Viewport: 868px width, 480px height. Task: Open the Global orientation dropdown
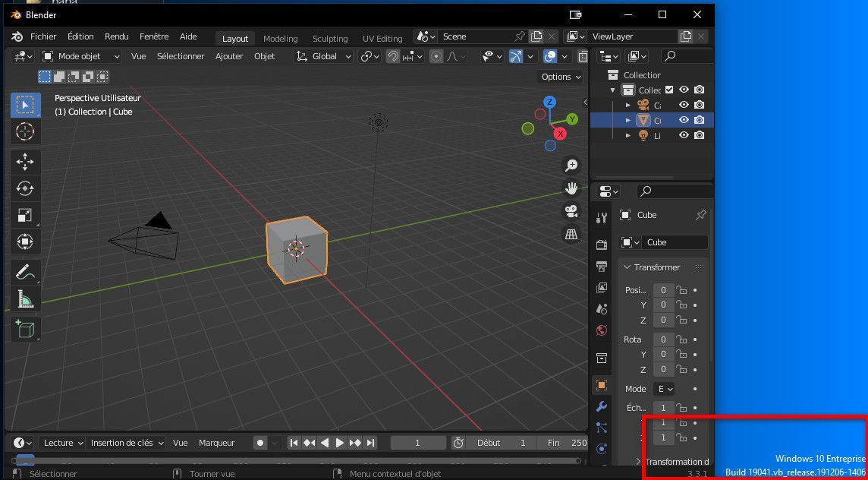324,56
